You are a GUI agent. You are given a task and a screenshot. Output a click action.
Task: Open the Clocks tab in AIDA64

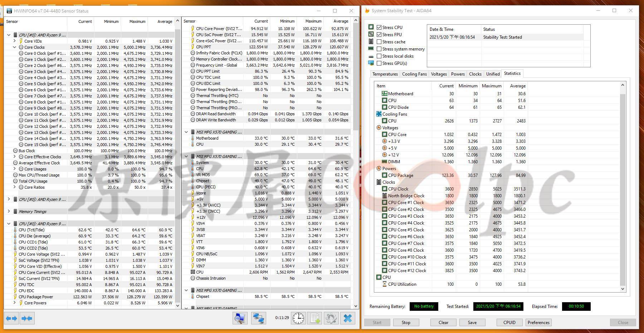point(475,74)
